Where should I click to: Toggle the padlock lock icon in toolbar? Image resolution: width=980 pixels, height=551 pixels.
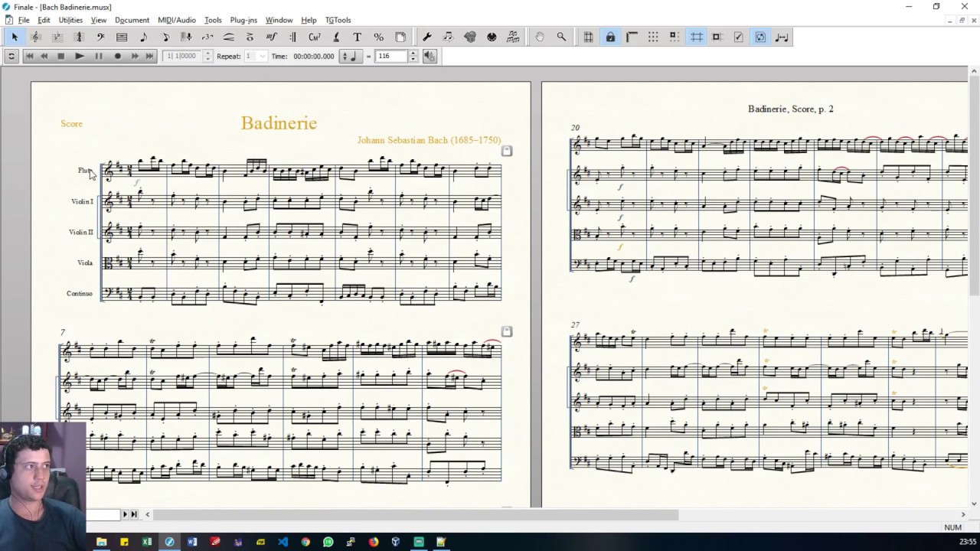610,37
